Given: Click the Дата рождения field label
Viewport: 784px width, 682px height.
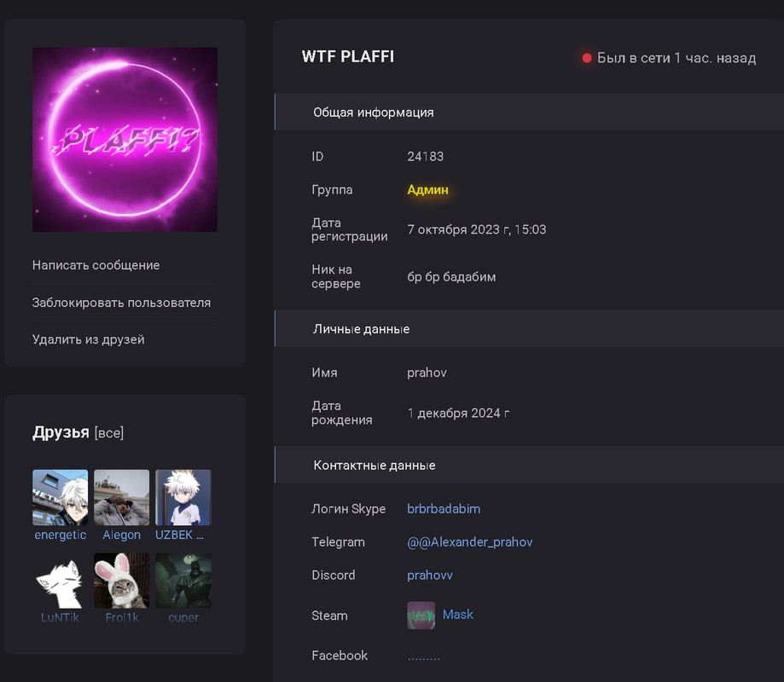Looking at the screenshot, I should coord(342,413).
